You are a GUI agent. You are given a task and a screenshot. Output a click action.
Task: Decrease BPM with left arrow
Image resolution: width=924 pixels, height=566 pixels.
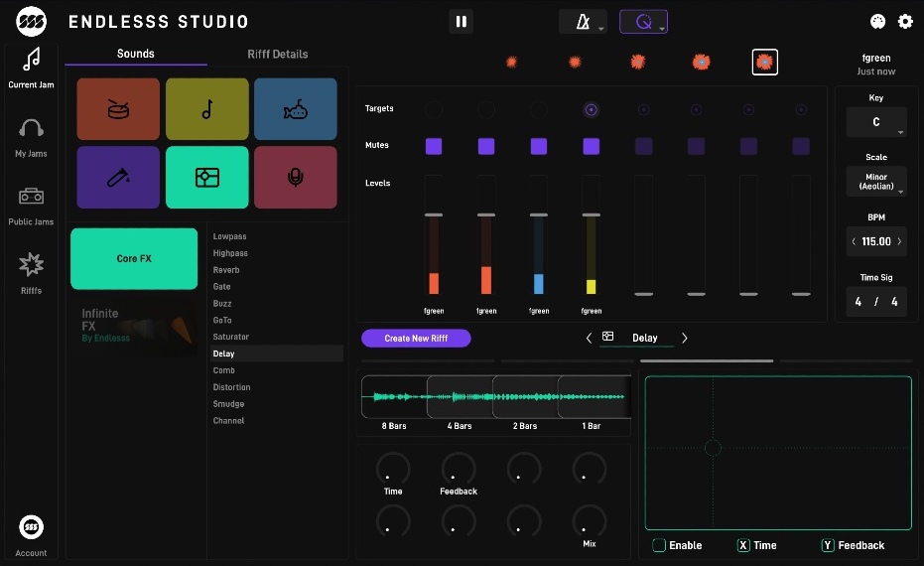(x=854, y=241)
